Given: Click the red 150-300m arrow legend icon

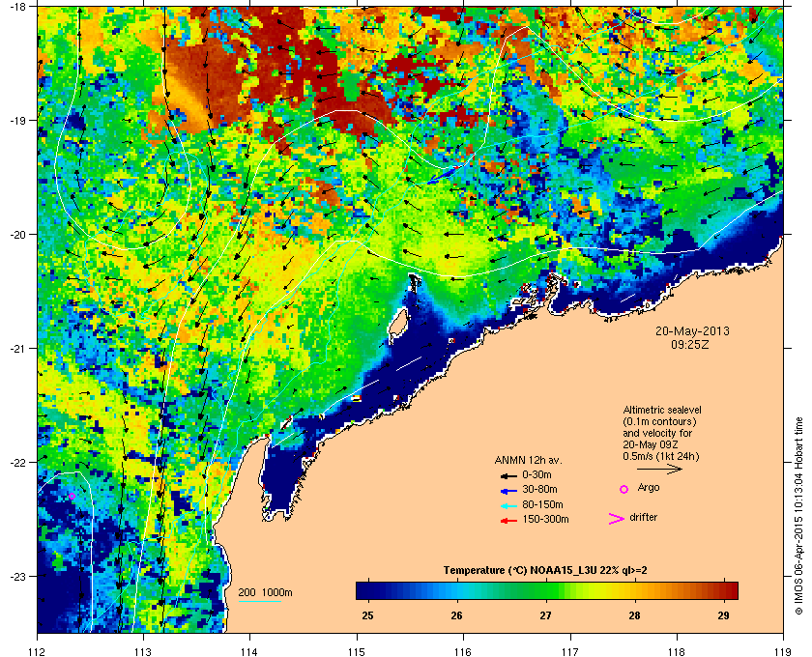Looking at the screenshot, I should point(508,521).
